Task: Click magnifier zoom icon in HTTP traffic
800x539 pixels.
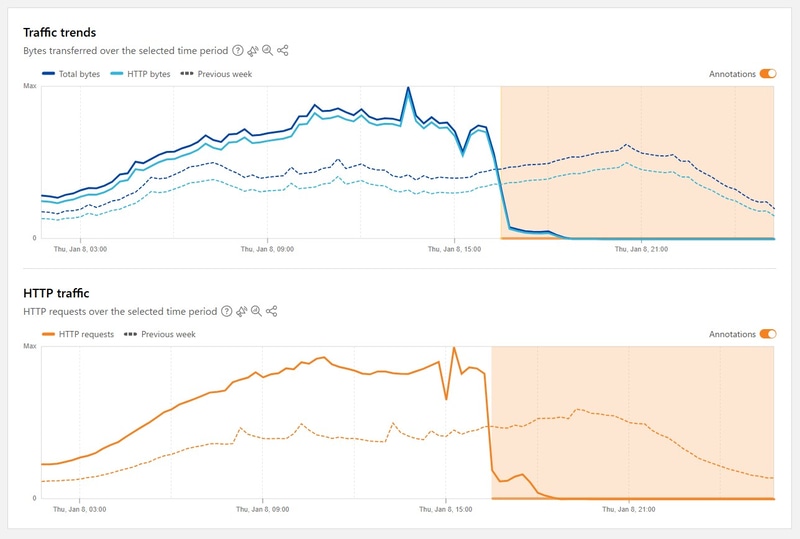Action: (x=256, y=311)
